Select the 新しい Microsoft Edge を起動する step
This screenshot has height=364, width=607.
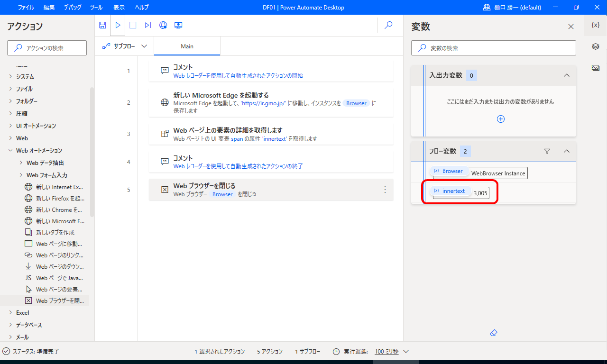pos(271,102)
